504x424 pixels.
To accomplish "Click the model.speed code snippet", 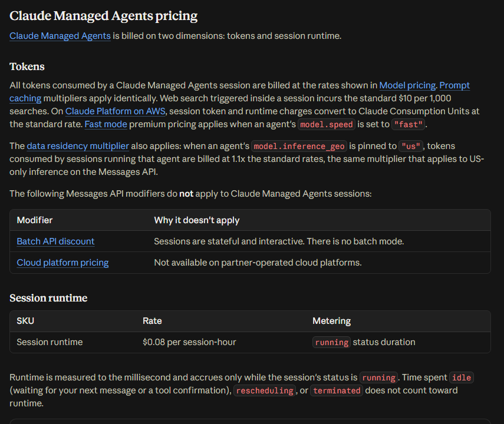I will (327, 124).
